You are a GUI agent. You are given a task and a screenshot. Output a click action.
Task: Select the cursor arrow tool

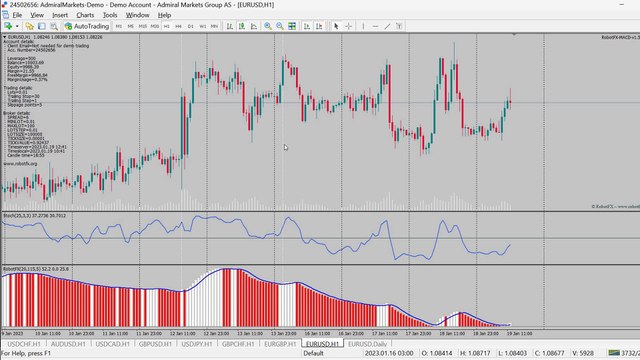[x=336, y=26]
